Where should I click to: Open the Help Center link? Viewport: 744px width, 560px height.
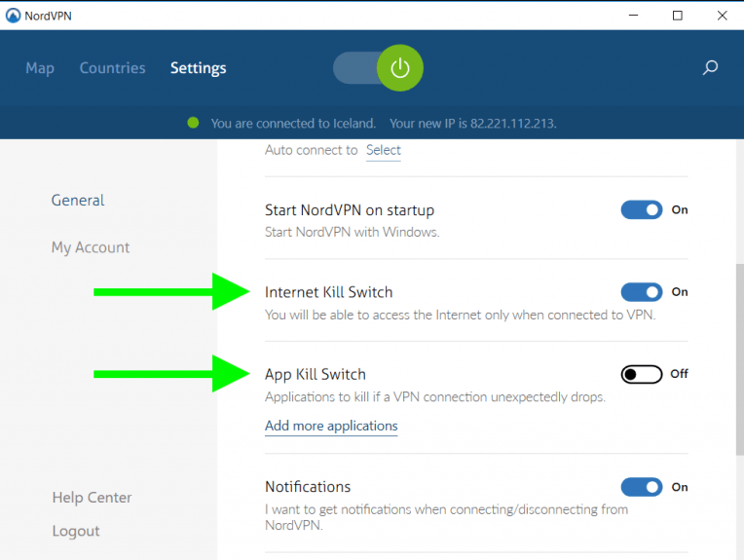coord(92,498)
